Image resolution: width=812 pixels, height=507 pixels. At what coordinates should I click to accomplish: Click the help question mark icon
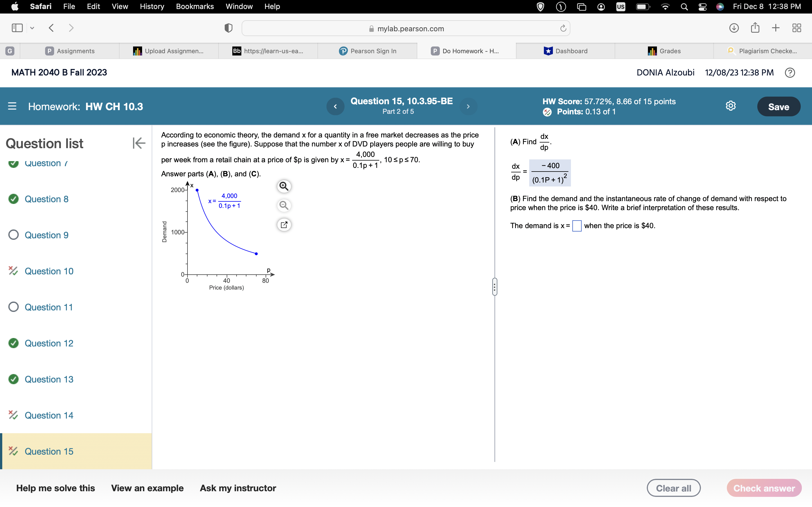tap(790, 72)
